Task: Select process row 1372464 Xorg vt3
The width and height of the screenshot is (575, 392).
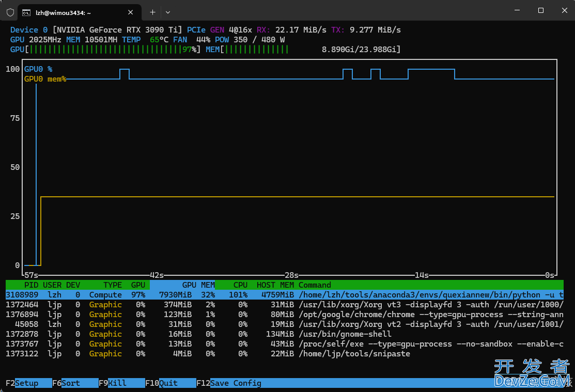Action: pyautogui.click(x=285, y=305)
